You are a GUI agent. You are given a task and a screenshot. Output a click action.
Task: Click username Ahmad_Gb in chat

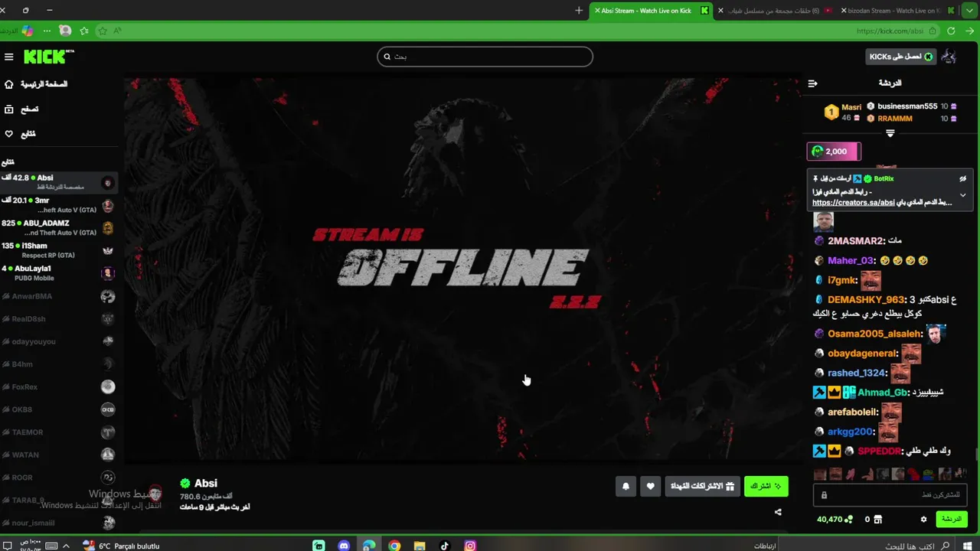[881, 393]
